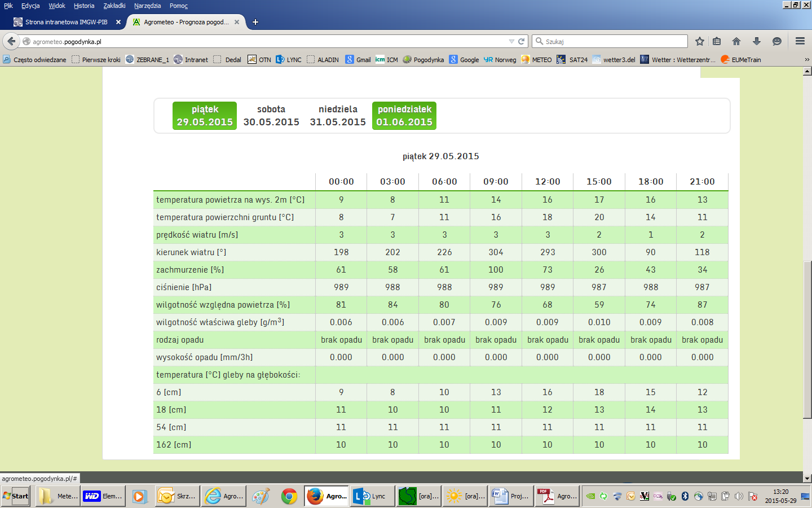Select the sobota 30.05.2015 forecast day
This screenshot has height=508, width=812.
point(271,116)
